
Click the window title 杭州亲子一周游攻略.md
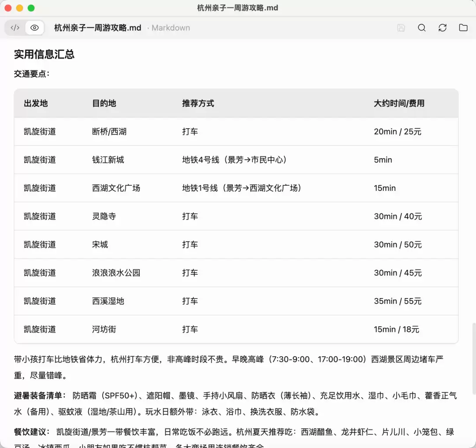click(x=238, y=7)
